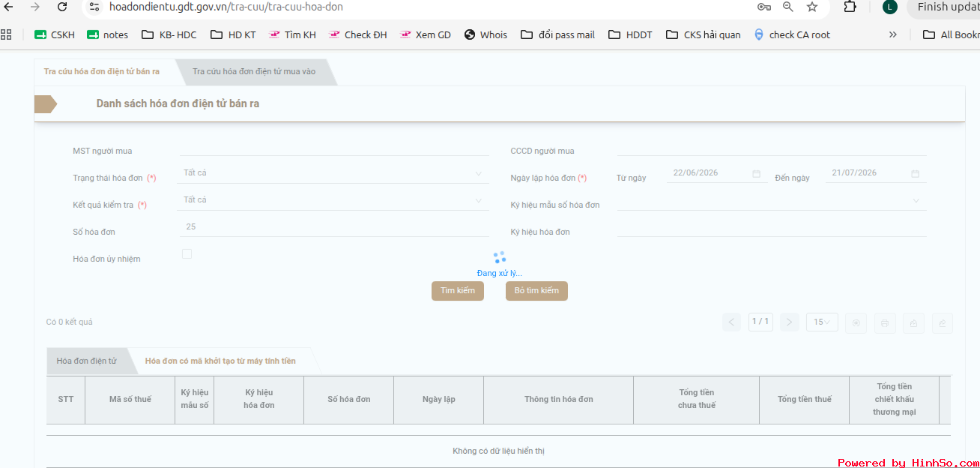Tick the Hóa đơn ủy nhiệm checkbox
Image resolution: width=980 pixels, height=468 pixels.
click(x=187, y=254)
